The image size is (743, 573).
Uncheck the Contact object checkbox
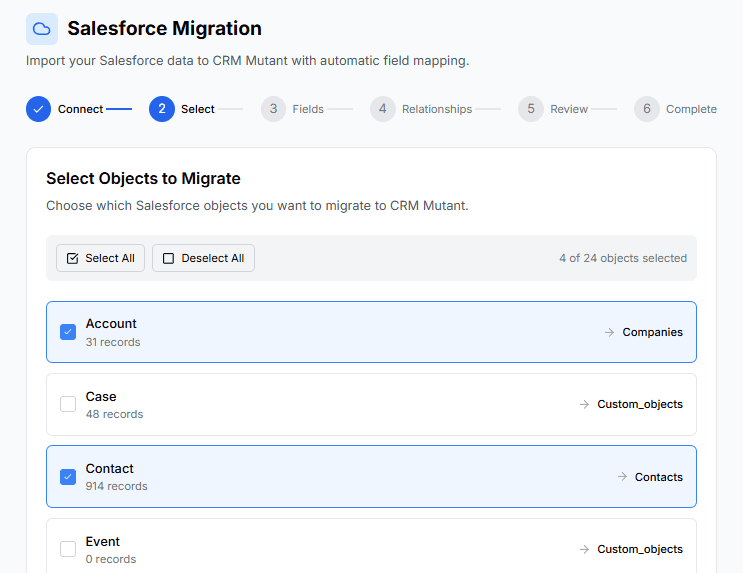pyautogui.click(x=68, y=477)
